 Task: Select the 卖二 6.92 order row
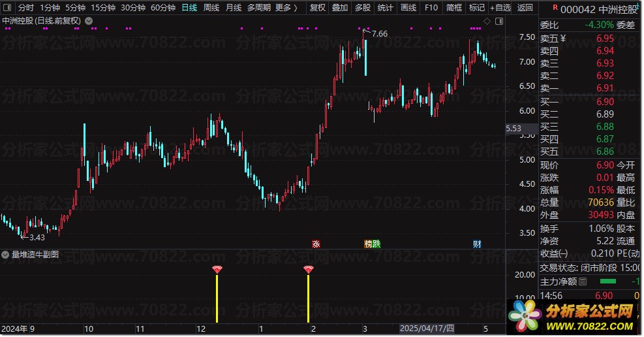[590, 76]
